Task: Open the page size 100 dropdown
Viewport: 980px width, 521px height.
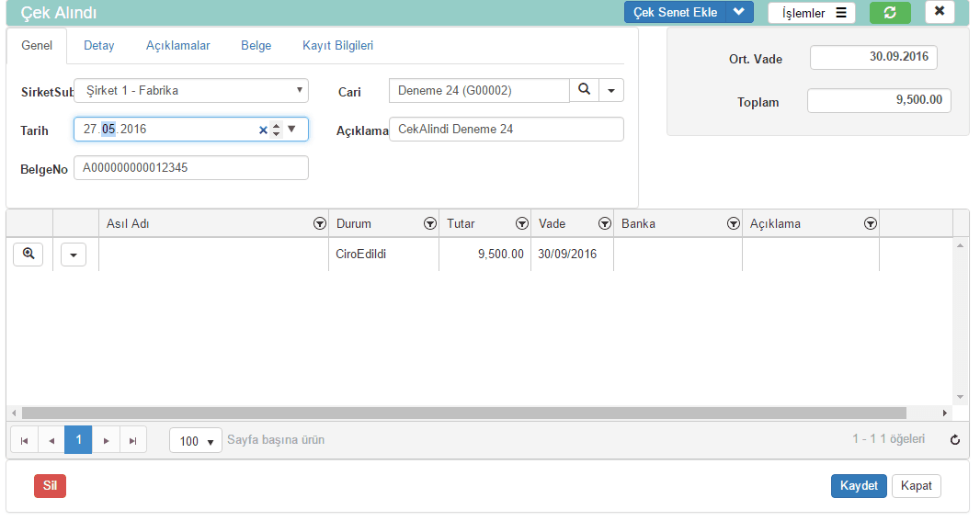Action: pos(196,441)
